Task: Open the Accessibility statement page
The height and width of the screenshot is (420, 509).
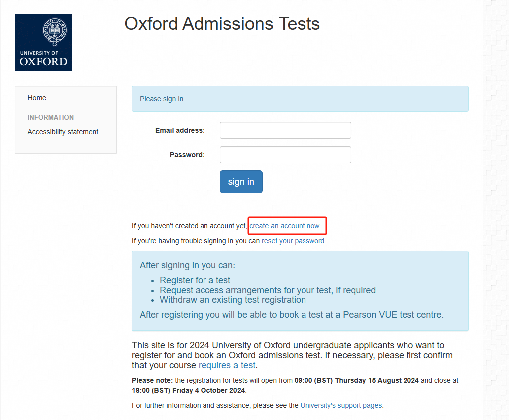Action: [63, 132]
